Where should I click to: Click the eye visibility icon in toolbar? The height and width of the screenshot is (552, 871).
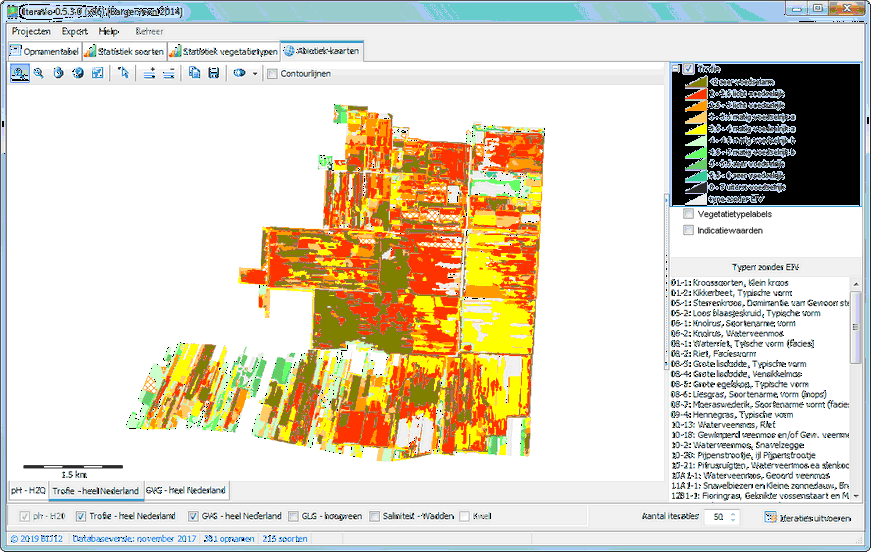point(240,73)
